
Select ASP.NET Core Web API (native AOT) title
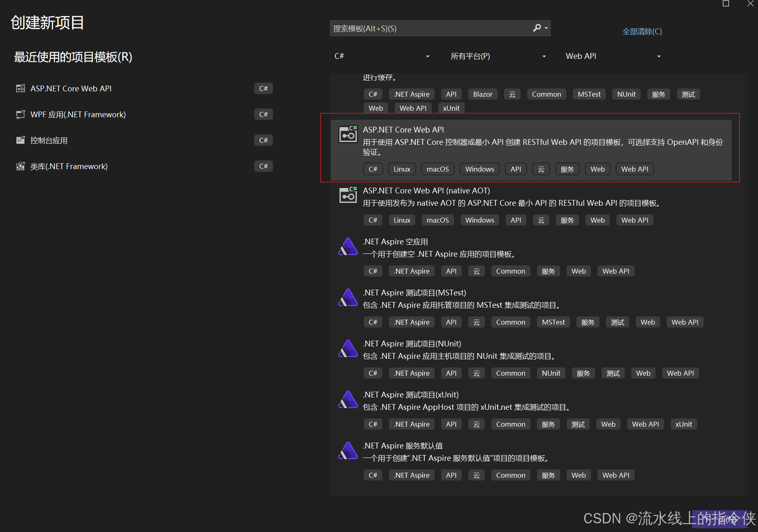(426, 190)
